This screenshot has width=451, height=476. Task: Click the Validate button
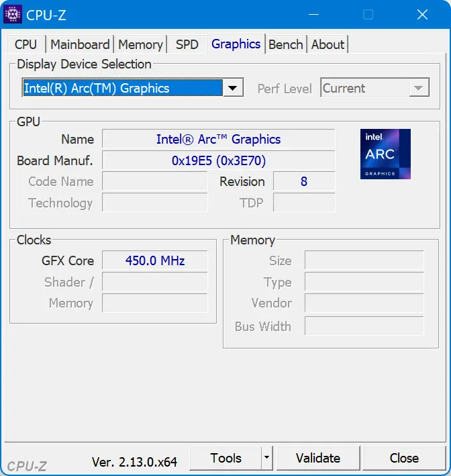[x=318, y=458]
